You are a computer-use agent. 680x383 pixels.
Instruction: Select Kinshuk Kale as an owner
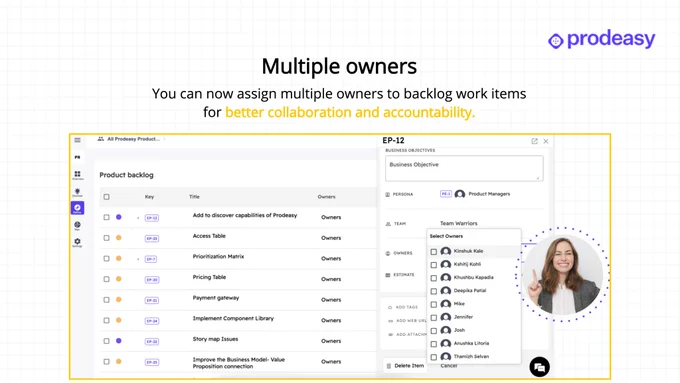click(434, 252)
